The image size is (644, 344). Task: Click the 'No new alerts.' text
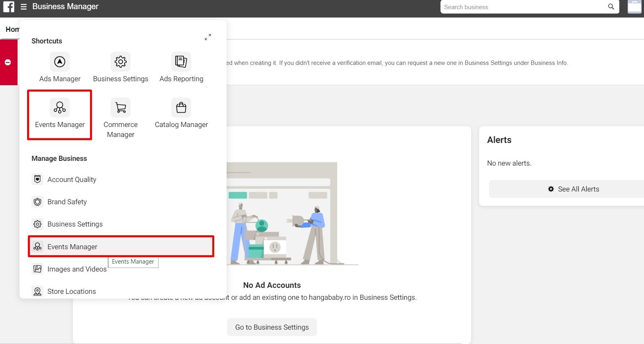pos(509,163)
